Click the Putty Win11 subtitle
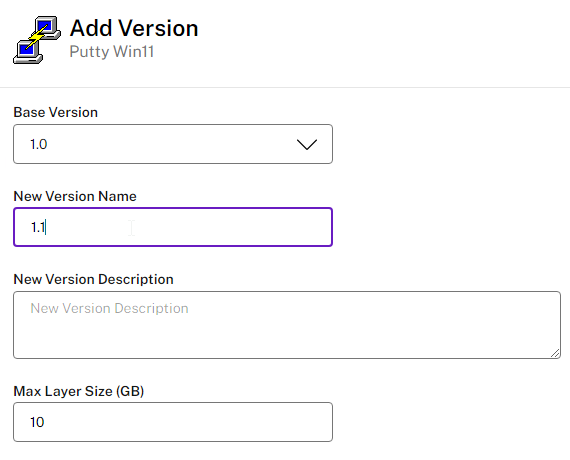The image size is (570, 460). point(112,52)
